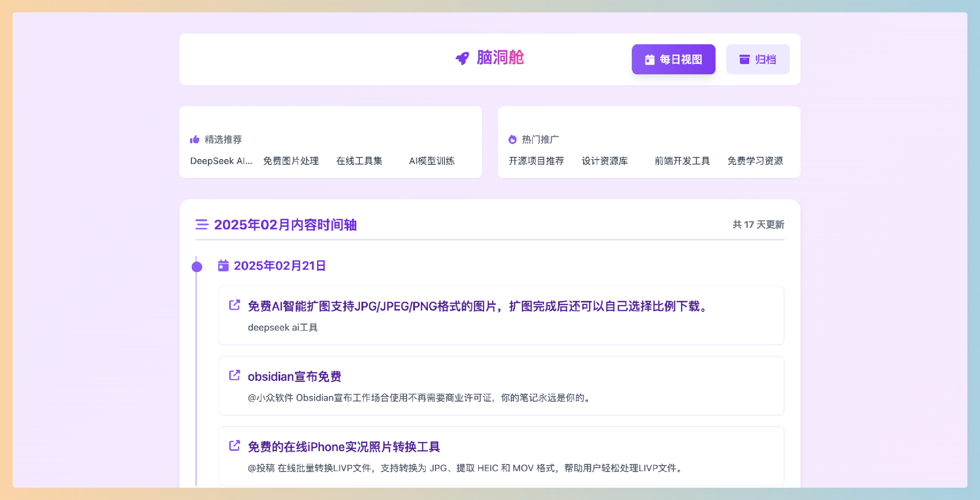Switch to the 每日视图 tab

click(x=673, y=59)
